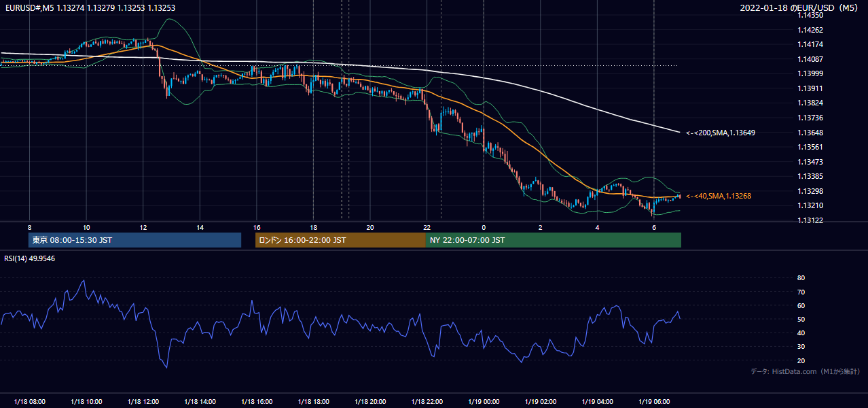Image resolution: width=868 pixels, height=408 pixels.
Task: Click price axis label 1.13473
Action: pos(810,162)
